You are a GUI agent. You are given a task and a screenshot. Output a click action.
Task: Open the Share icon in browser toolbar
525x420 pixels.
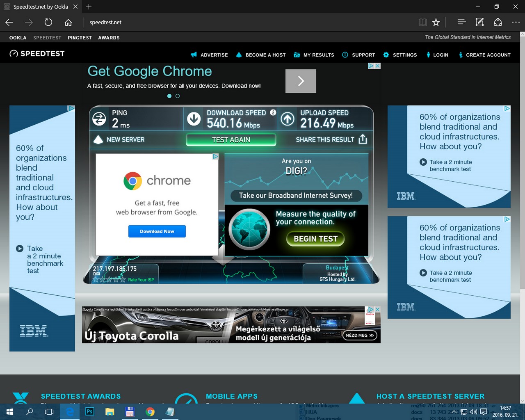[498, 22]
